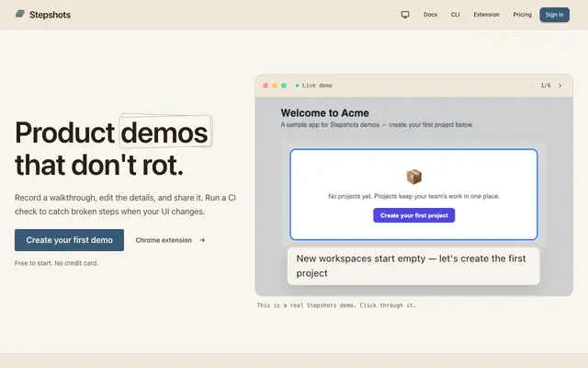588x368 pixels.
Task: Open the CLI nav item
Action: coord(456,15)
